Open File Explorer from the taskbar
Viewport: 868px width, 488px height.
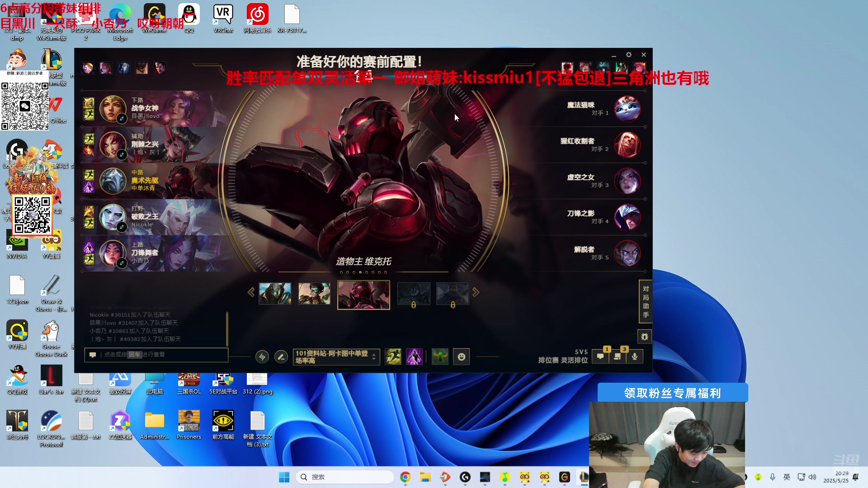click(x=425, y=477)
